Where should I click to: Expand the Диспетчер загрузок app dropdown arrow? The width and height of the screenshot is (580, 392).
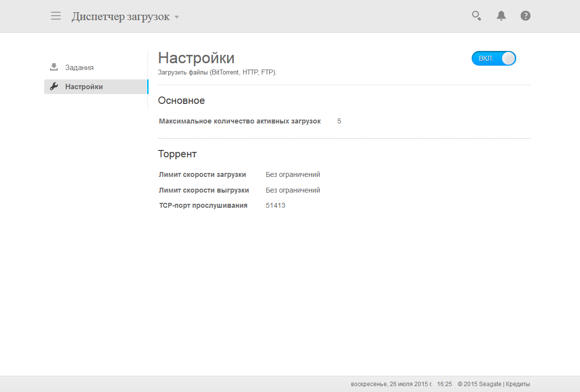point(177,17)
